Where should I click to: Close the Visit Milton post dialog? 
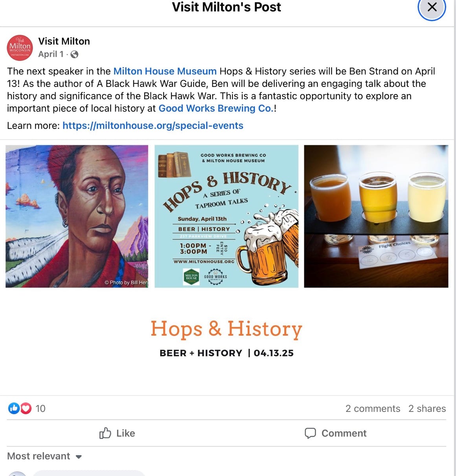tap(432, 7)
